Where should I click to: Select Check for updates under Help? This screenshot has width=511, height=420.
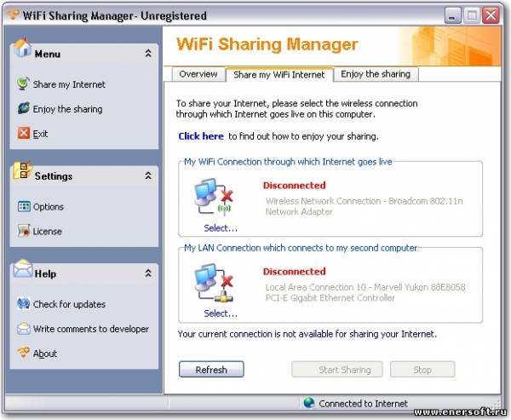(x=70, y=304)
